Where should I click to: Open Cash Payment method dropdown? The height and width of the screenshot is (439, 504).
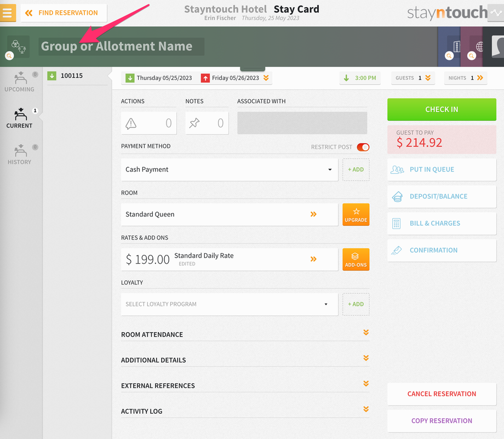pos(230,169)
